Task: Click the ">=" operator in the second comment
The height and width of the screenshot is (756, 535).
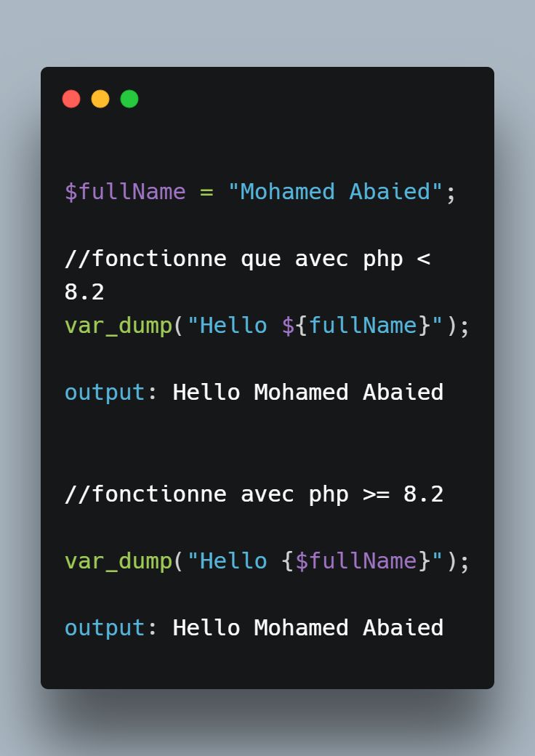Action: [376, 495]
